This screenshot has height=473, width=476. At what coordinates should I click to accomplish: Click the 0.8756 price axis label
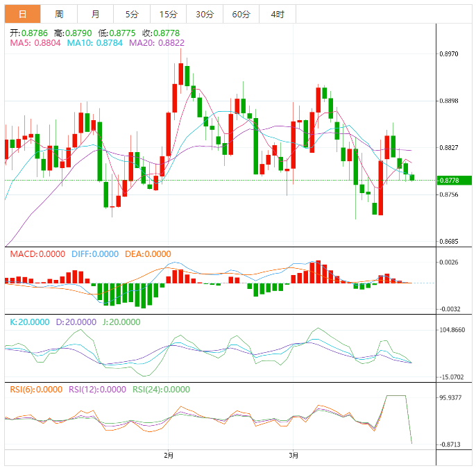tap(449, 194)
